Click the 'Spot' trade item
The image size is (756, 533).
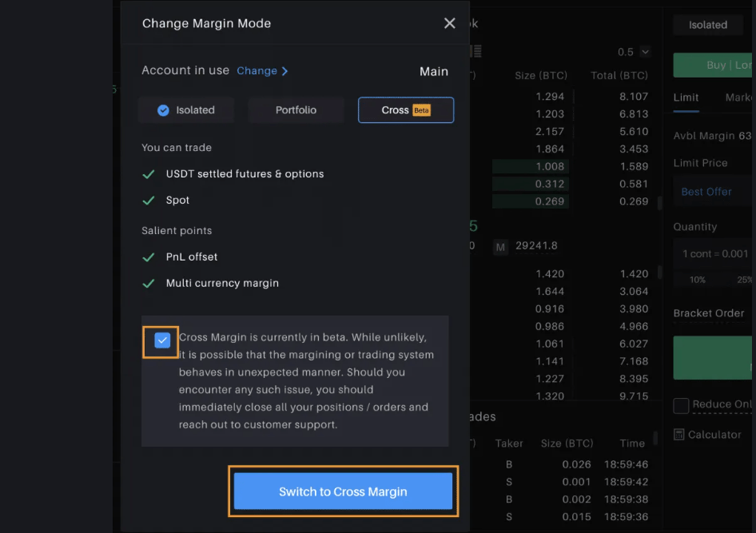click(177, 200)
